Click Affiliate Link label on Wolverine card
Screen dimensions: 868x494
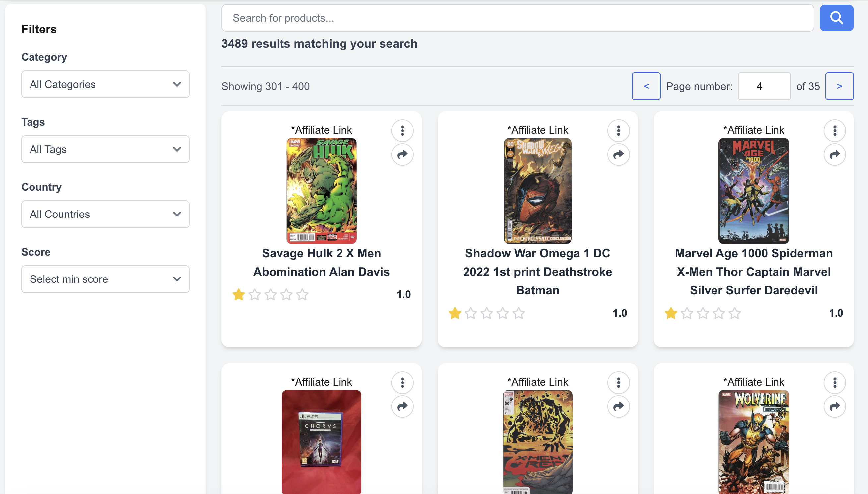(x=753, y=382)
